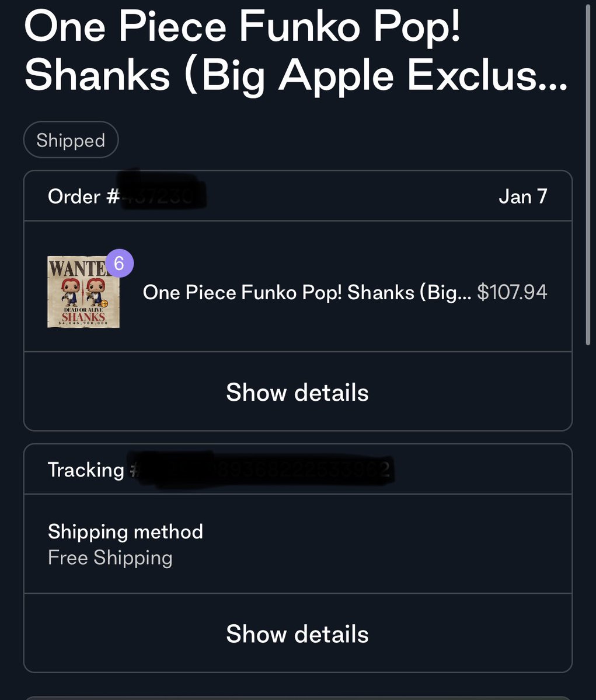Screen dimensions: 596x700
Task: Select the Free Shipping text
Action: pos(110,558)
